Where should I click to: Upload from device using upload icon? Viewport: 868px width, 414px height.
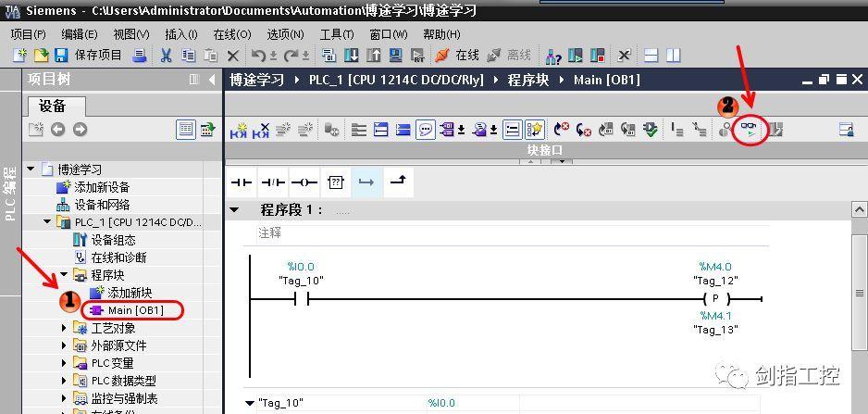click(374, 55)
